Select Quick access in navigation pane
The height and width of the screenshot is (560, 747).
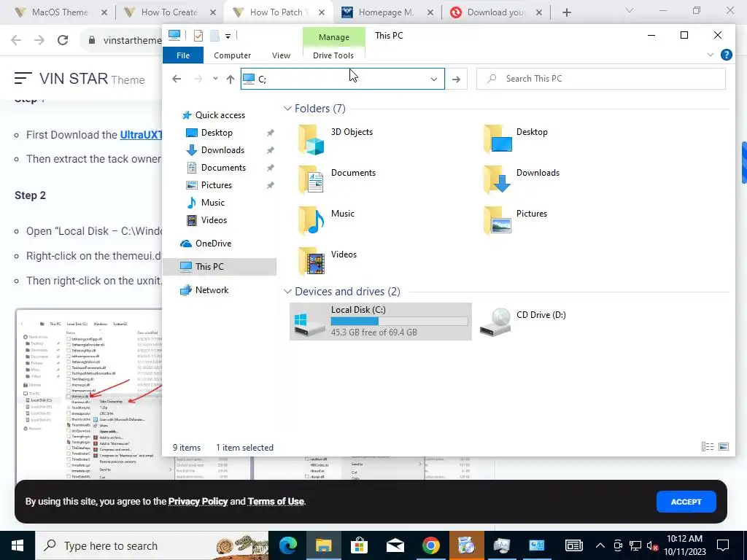[x=214, y=114]
